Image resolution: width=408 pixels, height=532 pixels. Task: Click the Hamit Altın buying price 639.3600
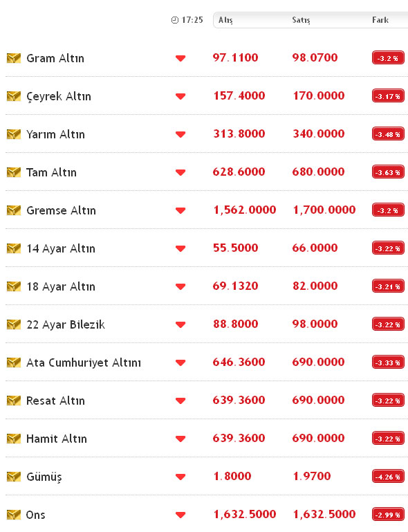(239, 438)
